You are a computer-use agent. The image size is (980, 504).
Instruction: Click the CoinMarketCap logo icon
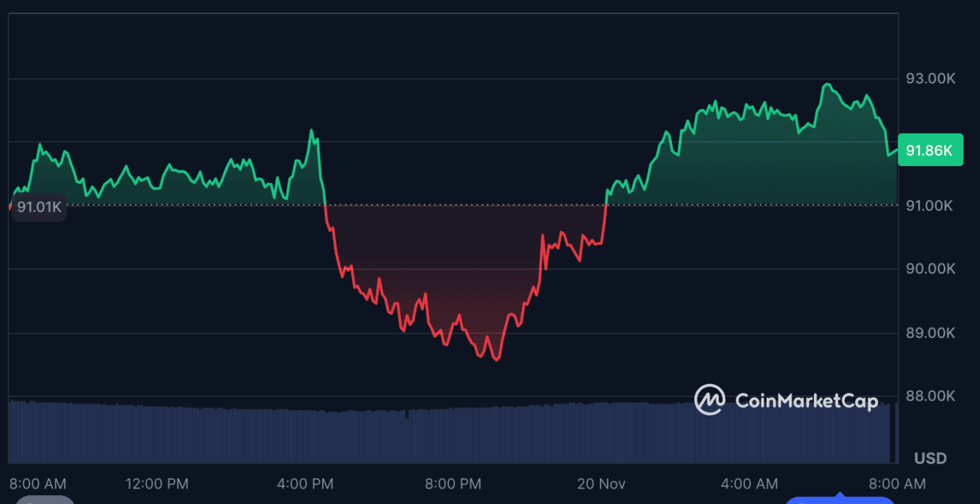point(709,400)
